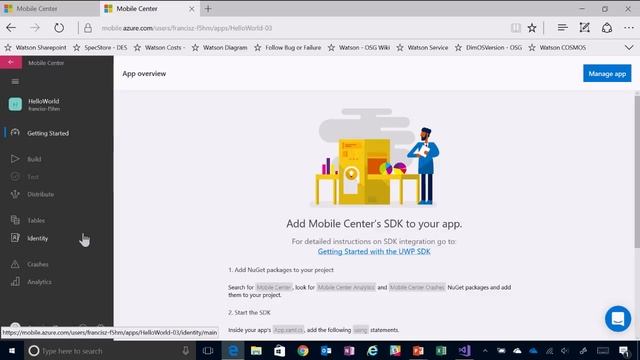Open Getting Started with the UWP SDK link
This screenshot has height=360, width=640.
pos(374,251)
